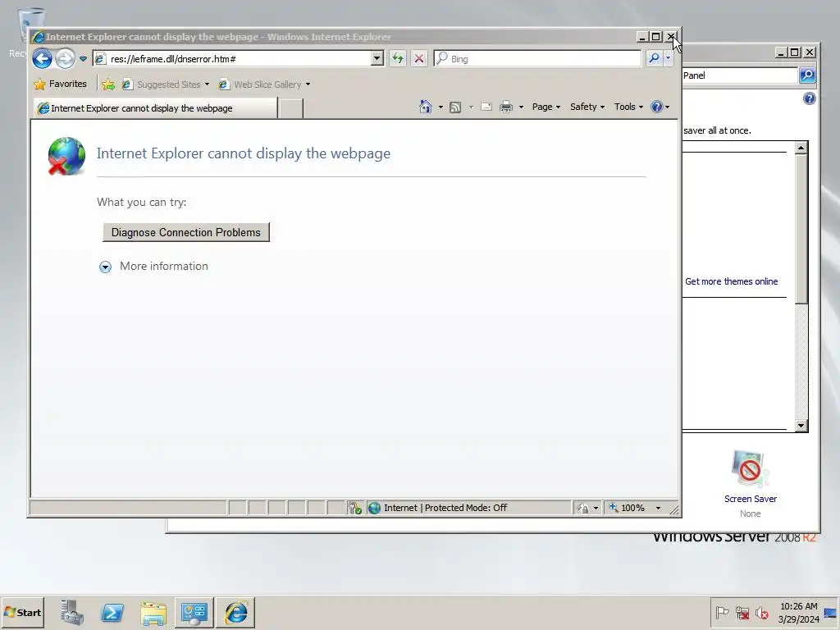Click the Internet Explorer icon in the title bar
This screenshot has height=630, width=840.
pos(38,37)
